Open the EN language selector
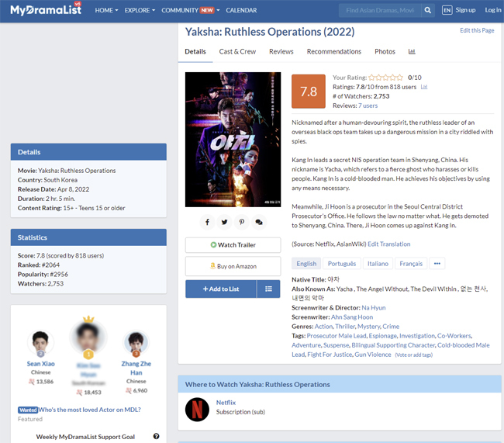Viewport: 504px width, 443px height. pos(447,10)
